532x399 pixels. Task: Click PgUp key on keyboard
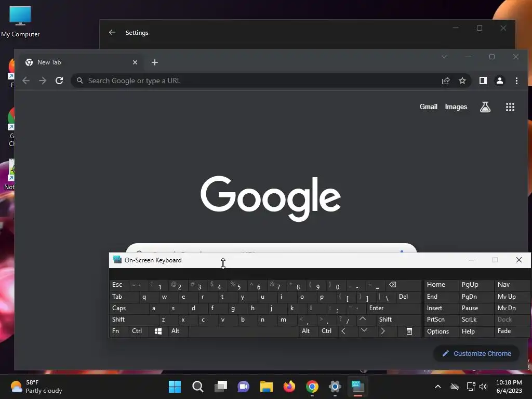476,285
